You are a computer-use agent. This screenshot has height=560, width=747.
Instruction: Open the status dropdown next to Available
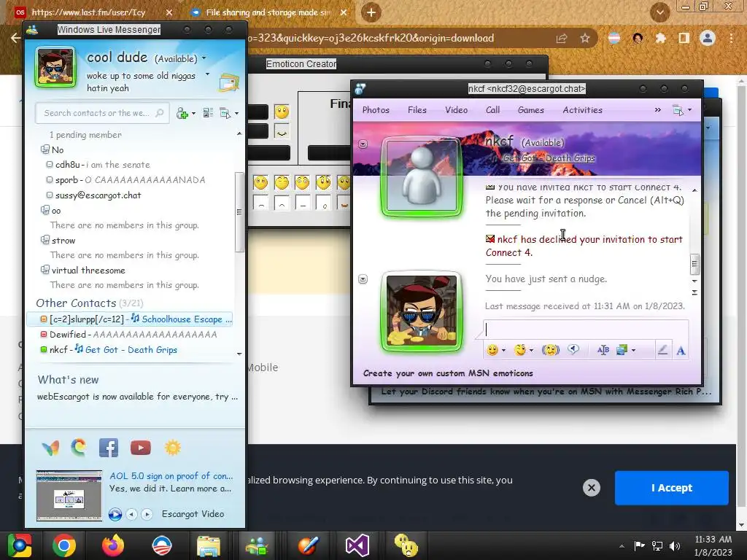pyautogui.click(x=204, y=58)
